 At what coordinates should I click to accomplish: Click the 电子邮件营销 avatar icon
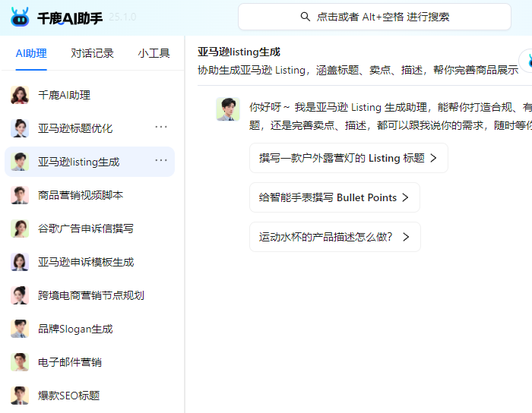(x=20, y=362)
